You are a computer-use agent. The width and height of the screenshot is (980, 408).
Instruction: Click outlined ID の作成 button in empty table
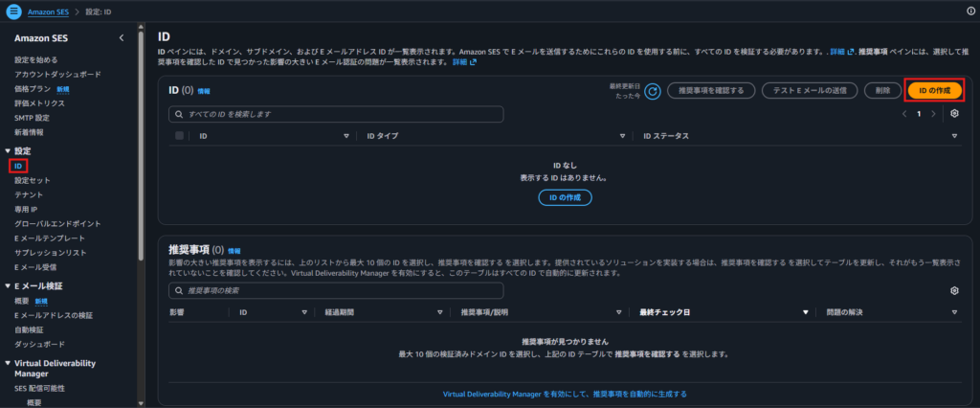565,197
